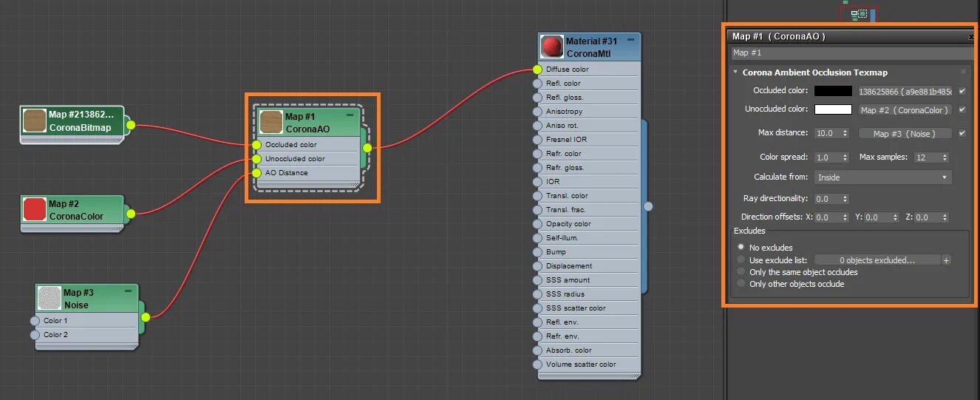980x400 pixels.
Task: Close the Map #1 (CoronaAO) parameter panel
Action: [971, 36]
